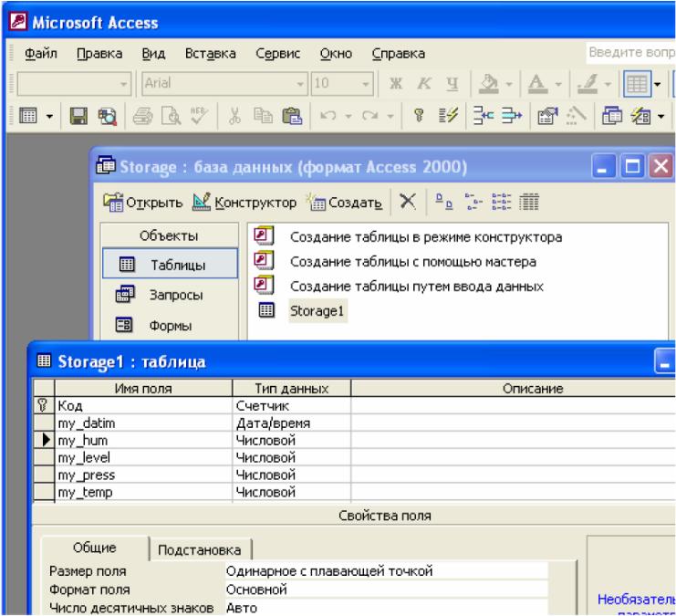Toggle Underline (Ч) formatting

point(452,83)
